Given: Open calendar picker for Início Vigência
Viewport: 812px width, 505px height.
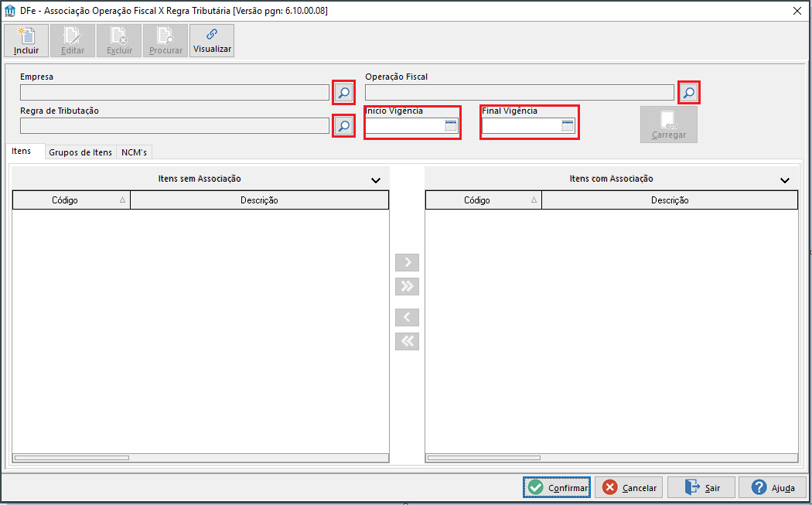Looking at the screenshot, I should point(451,125).
